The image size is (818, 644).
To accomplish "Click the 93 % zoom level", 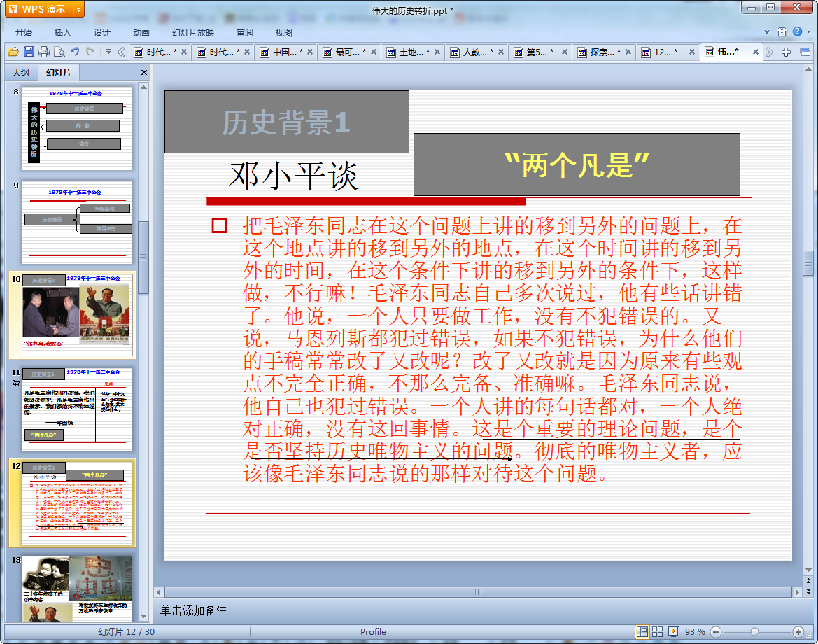I will point(695,632).
